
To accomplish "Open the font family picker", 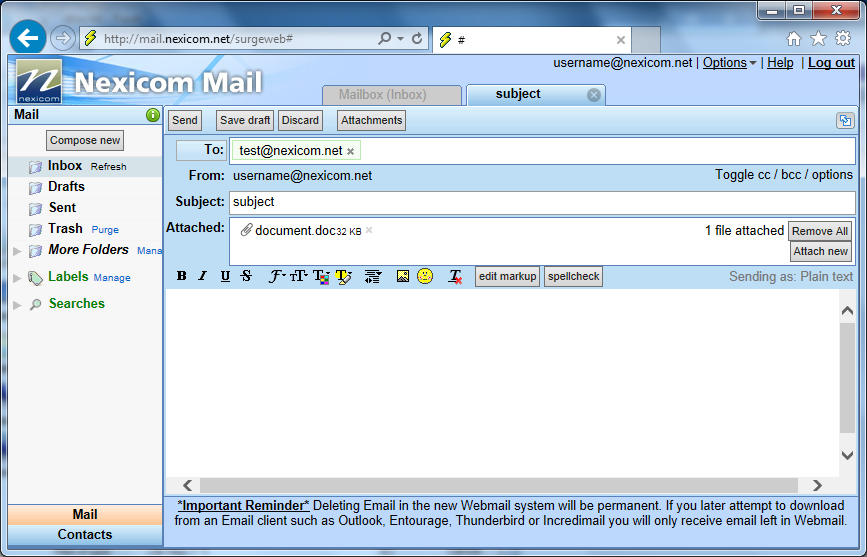I will pos(276,276).
